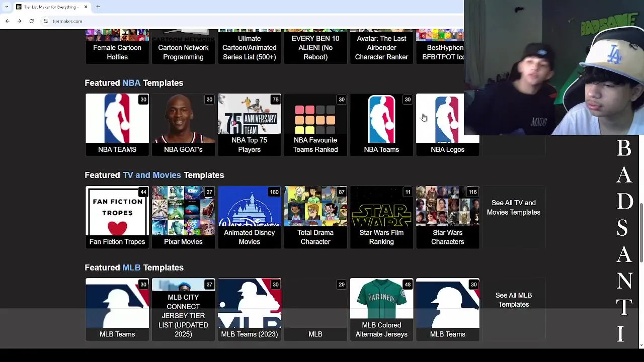The height and width of the screenshot is (362, 644).
Task: Select the Tier List Maker tab
Action: coord(51,7)
